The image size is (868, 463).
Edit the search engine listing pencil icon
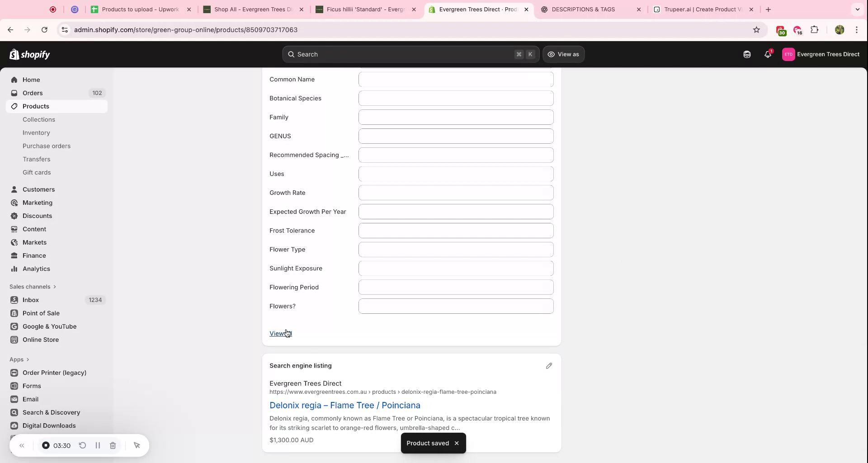(x=549, y=365)
